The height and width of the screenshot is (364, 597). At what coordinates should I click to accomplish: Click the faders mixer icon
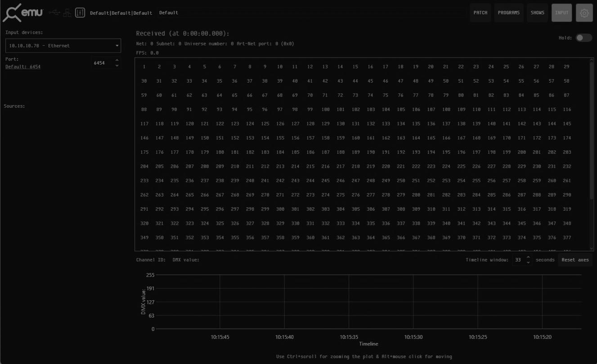tap(80, 13)
